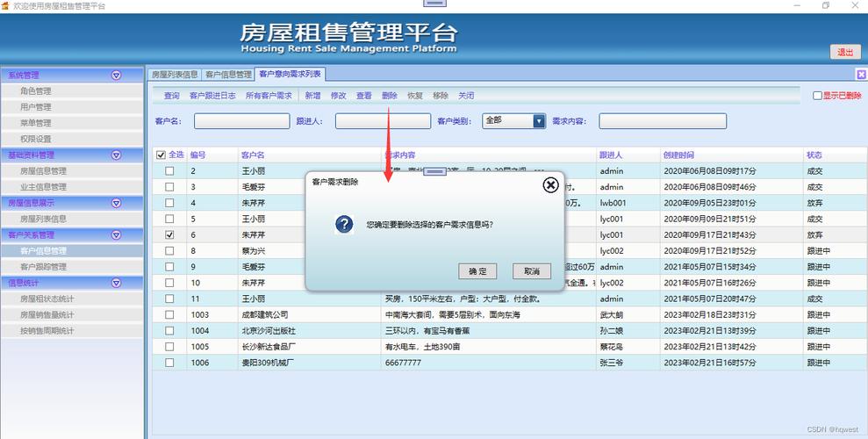Screen dimensions: 868x439
Task: Open 客户跟踪管理 in sidebar
Action: coord(43,267)
